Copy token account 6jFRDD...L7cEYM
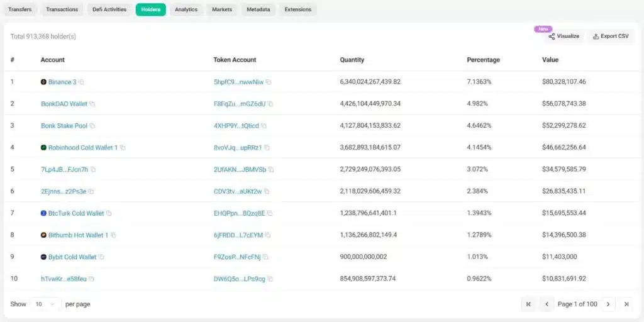 point(268,235)
